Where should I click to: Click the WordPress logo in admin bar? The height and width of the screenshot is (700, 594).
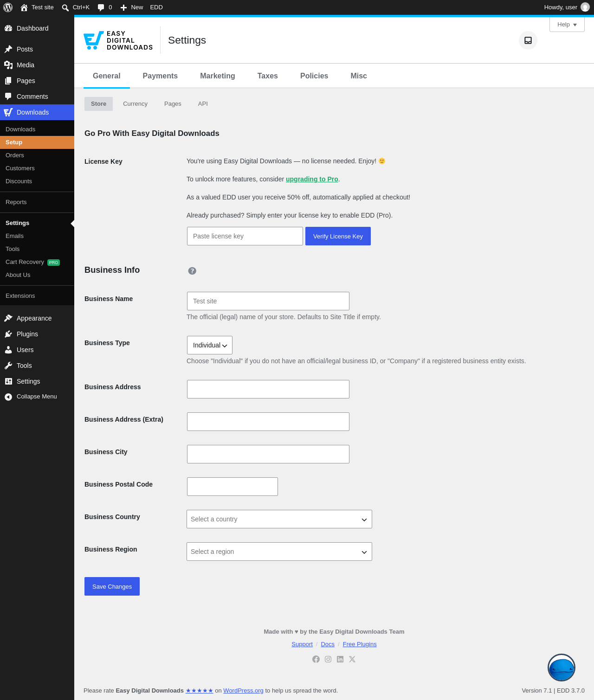click(8, 7)
